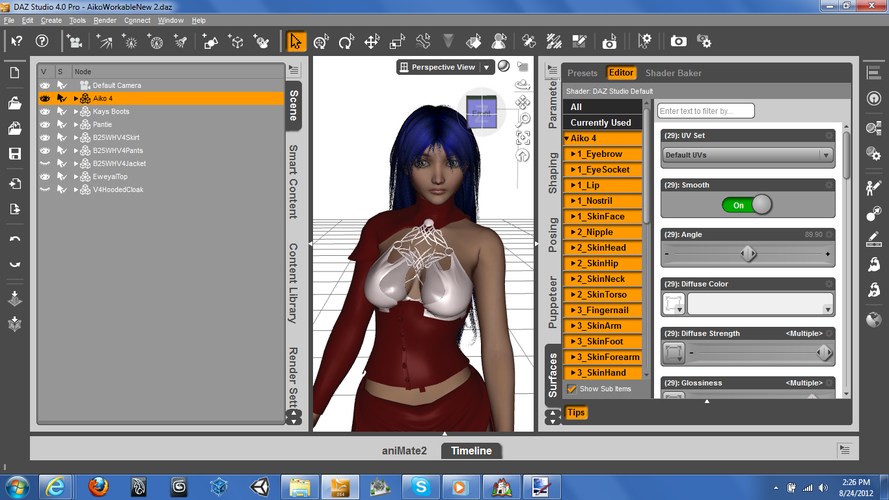Screen dimensions: 889x500
Task: Open the Shaping side tab
Action: tap(553, 173)
